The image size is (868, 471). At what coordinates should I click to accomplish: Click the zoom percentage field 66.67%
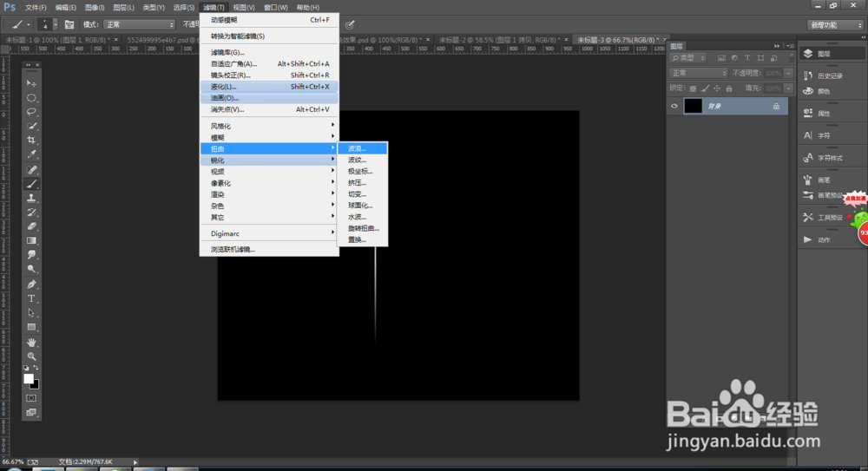(x=13, y=462)
